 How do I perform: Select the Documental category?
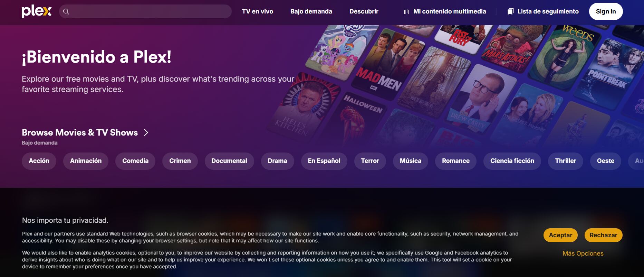(x=229, y=161)
